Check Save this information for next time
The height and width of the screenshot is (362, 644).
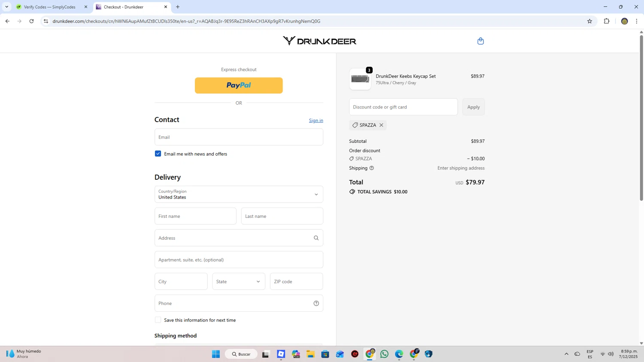(158, 320)
